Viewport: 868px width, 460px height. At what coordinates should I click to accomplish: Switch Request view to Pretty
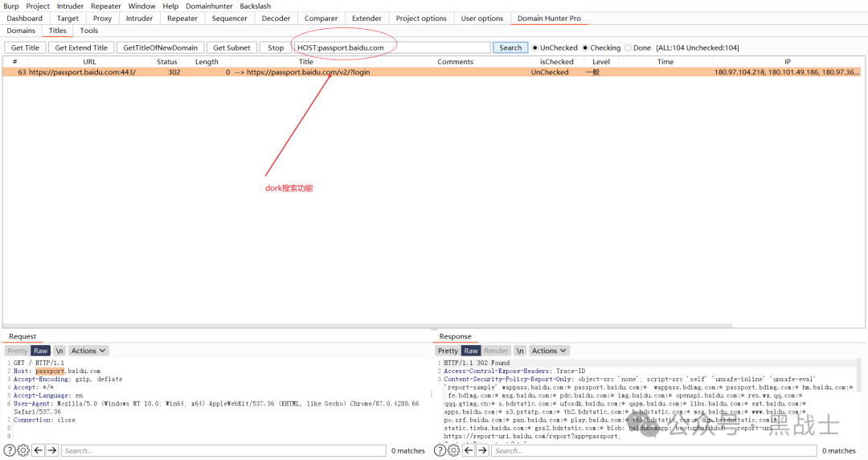[17, 351]
